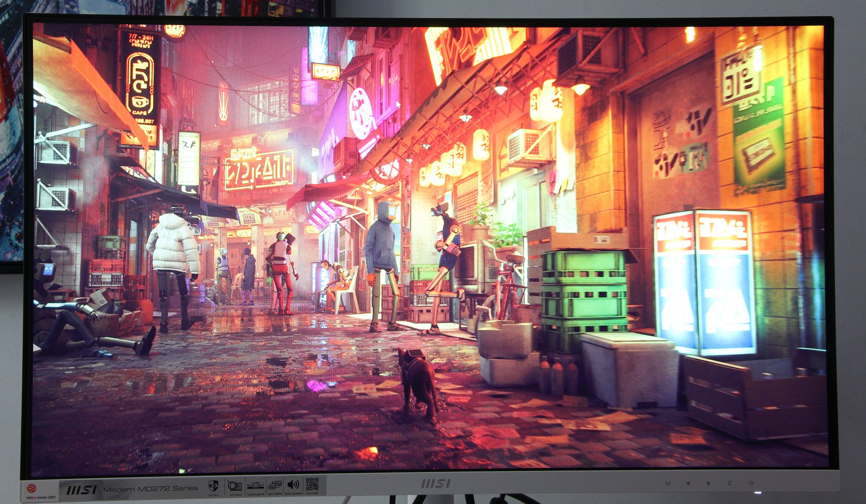Click the mouse cursor arrow in the game scene
Viewport: 866px width, 504px height.
click(398, 104)
